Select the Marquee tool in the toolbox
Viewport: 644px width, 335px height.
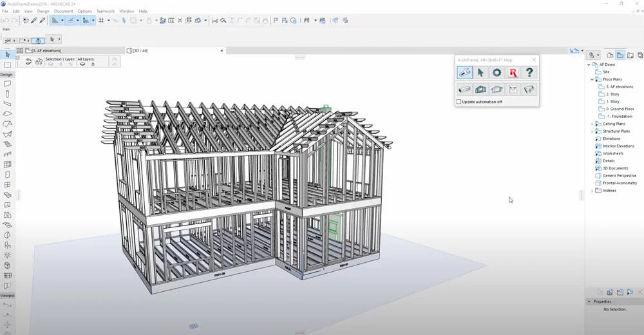pyautogui.click(x=8, y=65)
